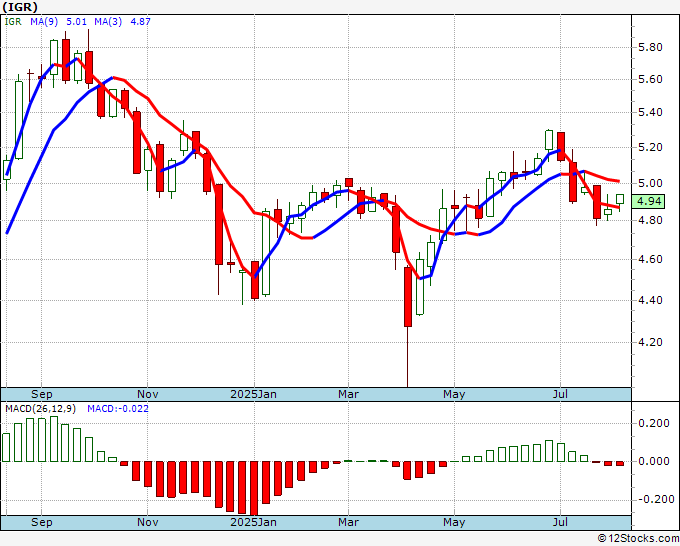The width and height of the screenshot is (680, 546).
Task: Click the 4.20 price axis label
Action: (651, 342)
